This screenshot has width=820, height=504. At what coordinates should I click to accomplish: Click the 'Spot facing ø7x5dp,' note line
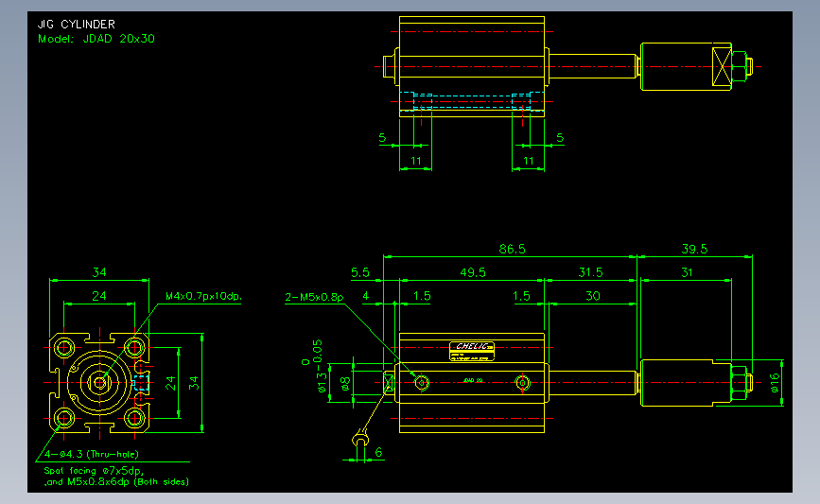pos(94,471)
